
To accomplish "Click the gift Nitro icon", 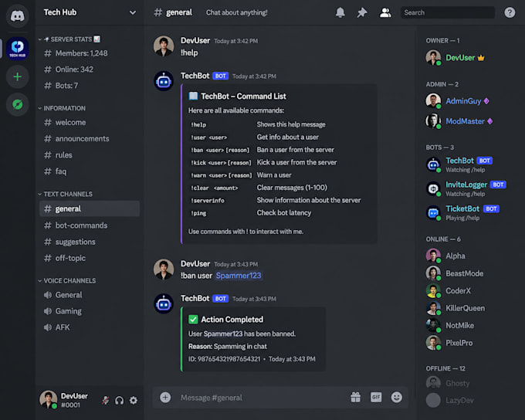I will tap(356, 398).
